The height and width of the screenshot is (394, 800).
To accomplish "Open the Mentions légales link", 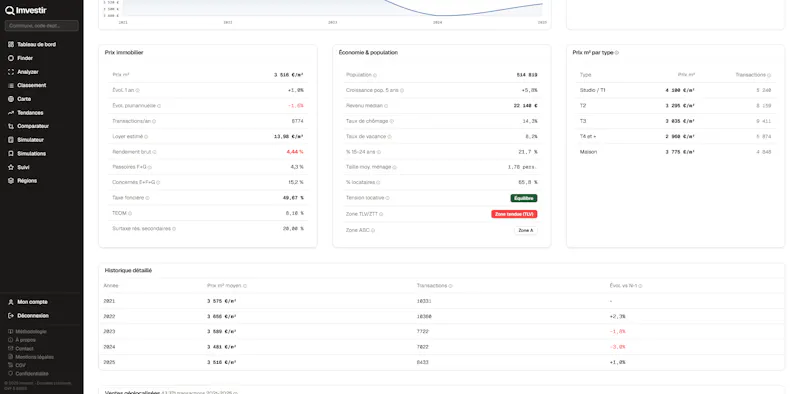I will click(34, 357).
